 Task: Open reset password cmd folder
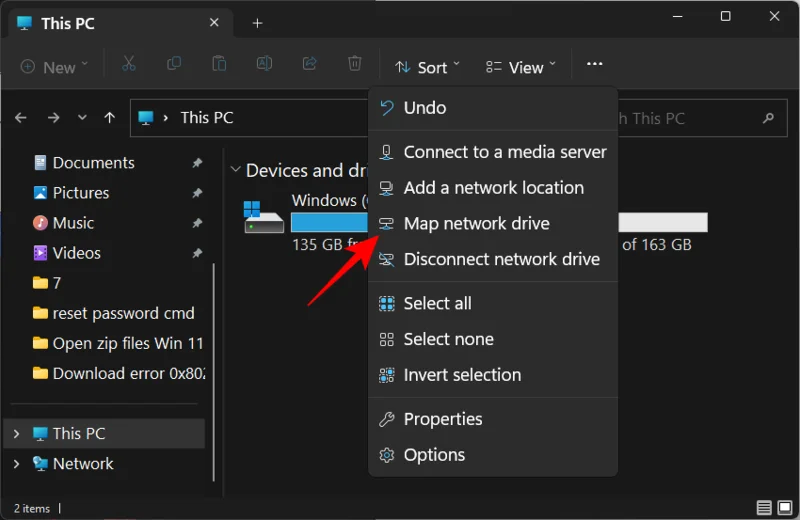pyautogui.click(x=113, y=313)
